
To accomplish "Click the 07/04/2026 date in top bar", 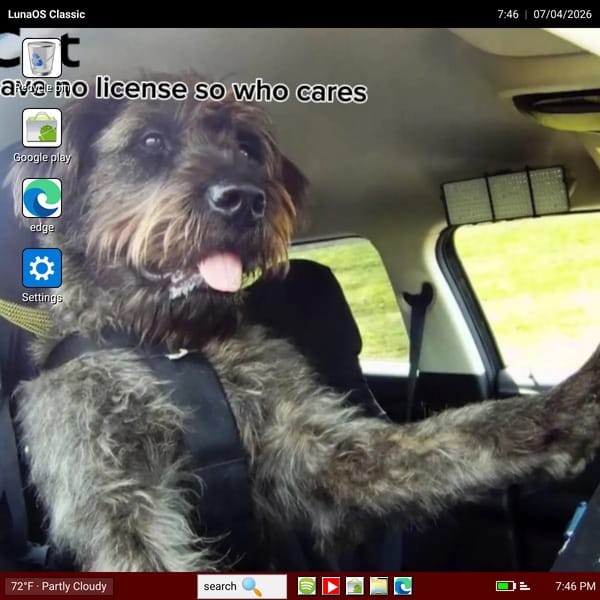I will click(562, 14).
